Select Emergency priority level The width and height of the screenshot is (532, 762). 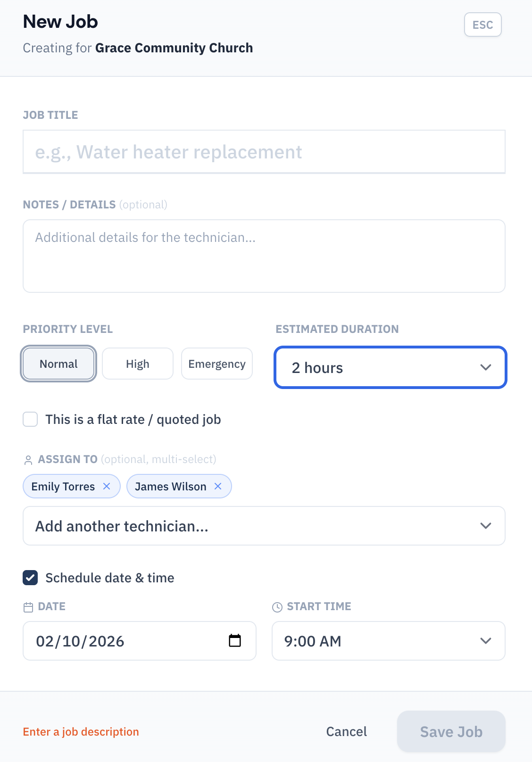coord(216,364)
